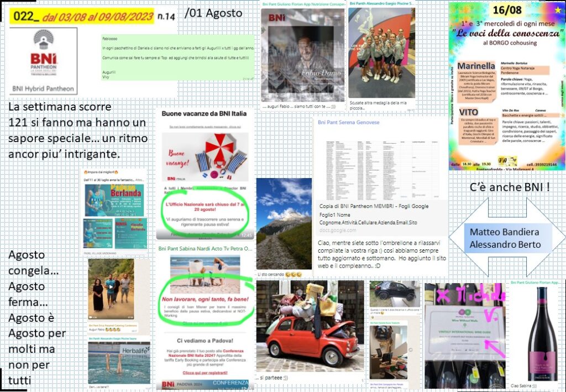
Task: Open the crashed black car photo
Action: 395,294
